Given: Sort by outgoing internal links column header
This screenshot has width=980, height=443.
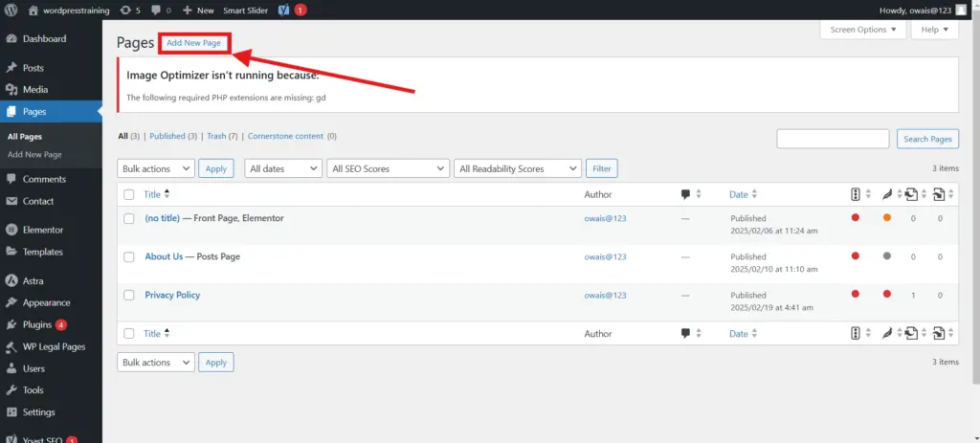Looking at the screenshot, I should (x=916, y=194).
